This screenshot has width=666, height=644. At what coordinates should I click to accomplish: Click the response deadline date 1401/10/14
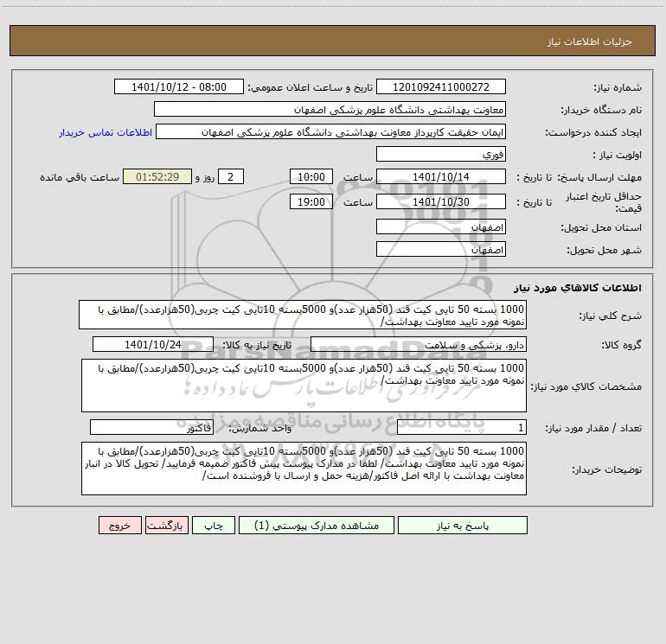tap(441, 176)
